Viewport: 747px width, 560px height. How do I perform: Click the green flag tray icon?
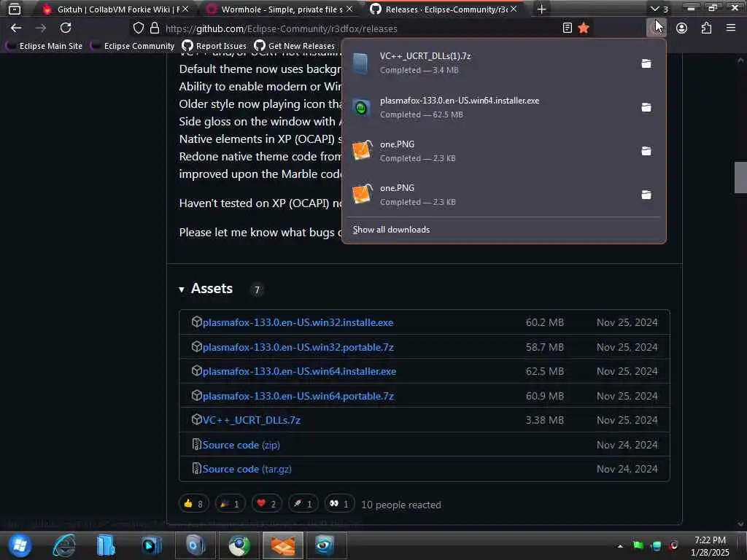coord(638,545)
